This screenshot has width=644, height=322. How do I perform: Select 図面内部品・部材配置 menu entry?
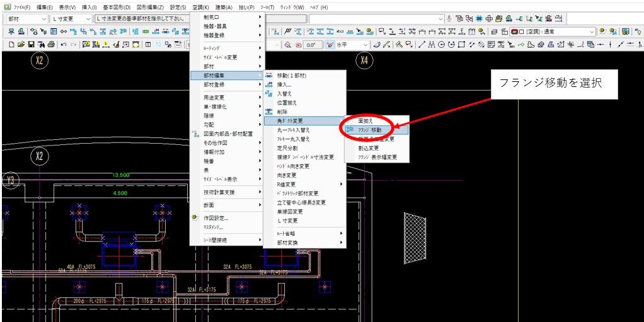click(227, 134)
